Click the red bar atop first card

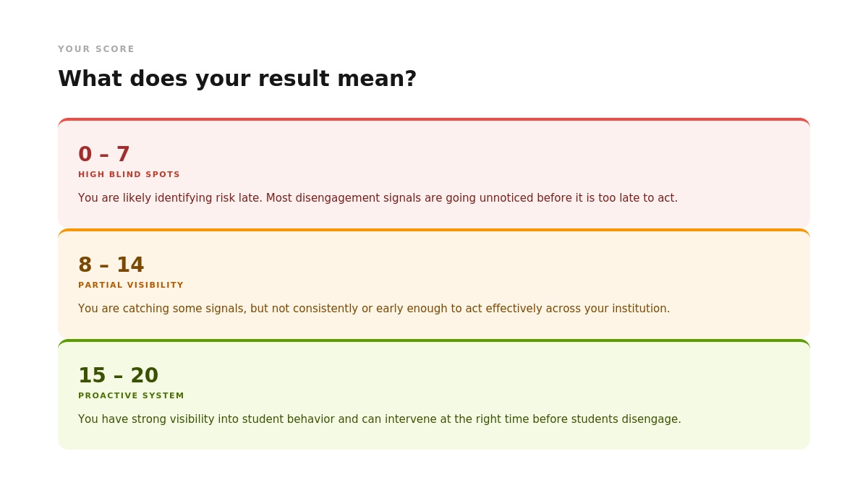pyautogui.click(x=434, y=119)
